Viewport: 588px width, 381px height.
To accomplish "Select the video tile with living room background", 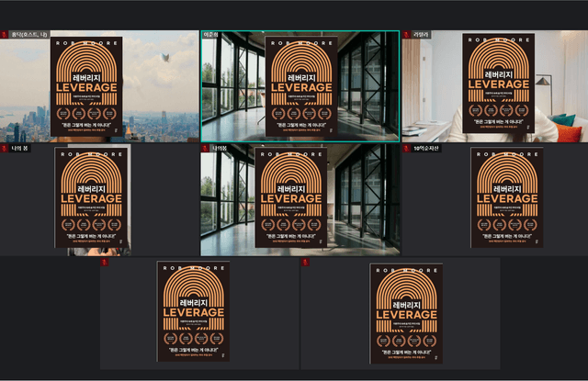I will click(x=495, y=86).
